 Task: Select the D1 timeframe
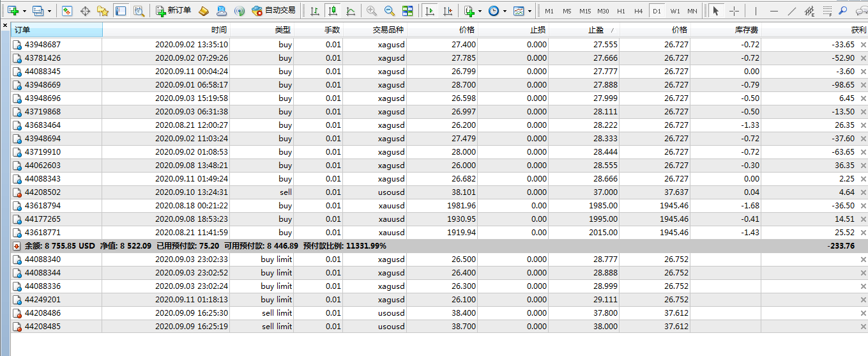tap(657, 11)
